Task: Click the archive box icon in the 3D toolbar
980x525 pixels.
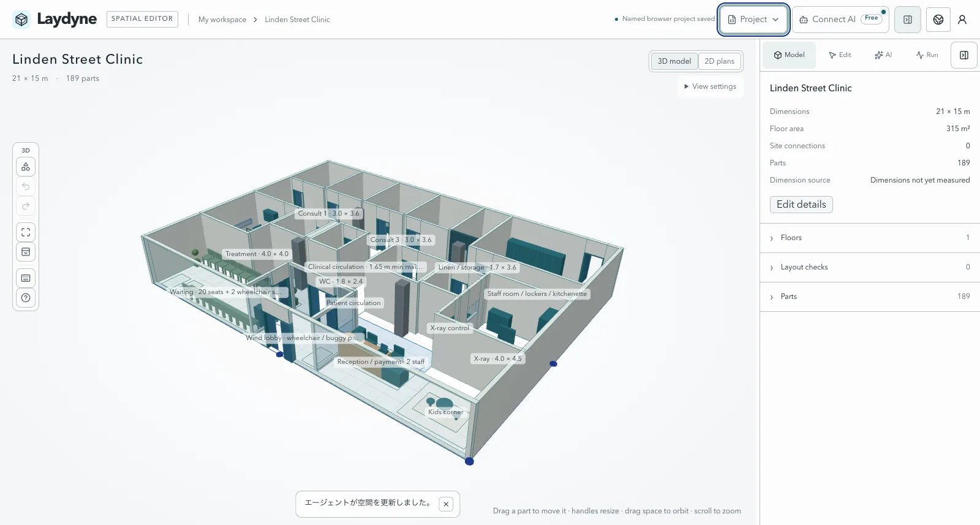Action: point(26,252)
